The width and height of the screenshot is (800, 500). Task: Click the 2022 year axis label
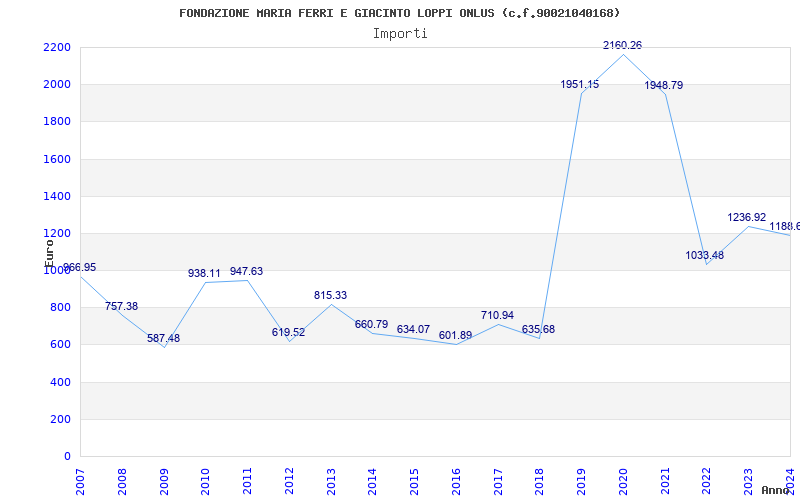click(x=707, y=481)
